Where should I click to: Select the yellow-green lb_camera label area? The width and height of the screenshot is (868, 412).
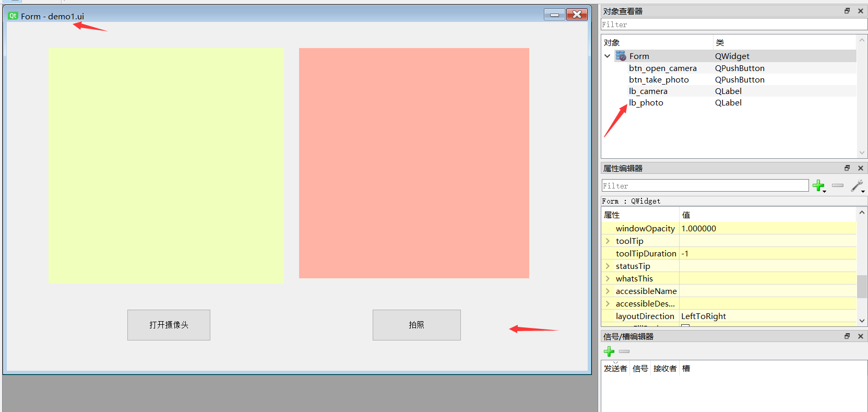pyautogui.click(x=167, y=166)
